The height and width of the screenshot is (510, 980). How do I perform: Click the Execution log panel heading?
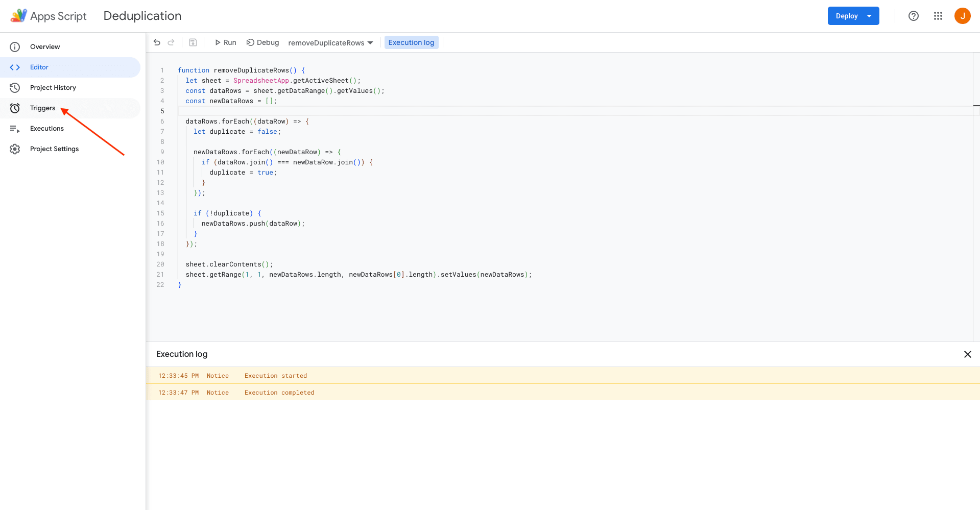(x=182, y=354)
